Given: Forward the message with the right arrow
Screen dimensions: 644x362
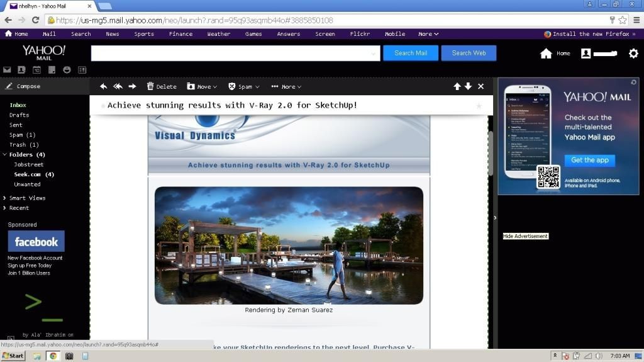Looking at the screenshot, I should (132, 86).
